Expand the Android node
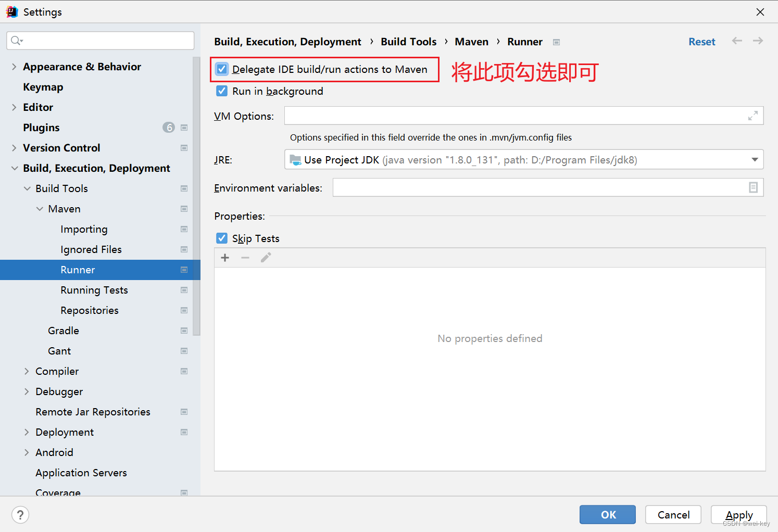Screen dimensions: 778x532 pos(27,452)
